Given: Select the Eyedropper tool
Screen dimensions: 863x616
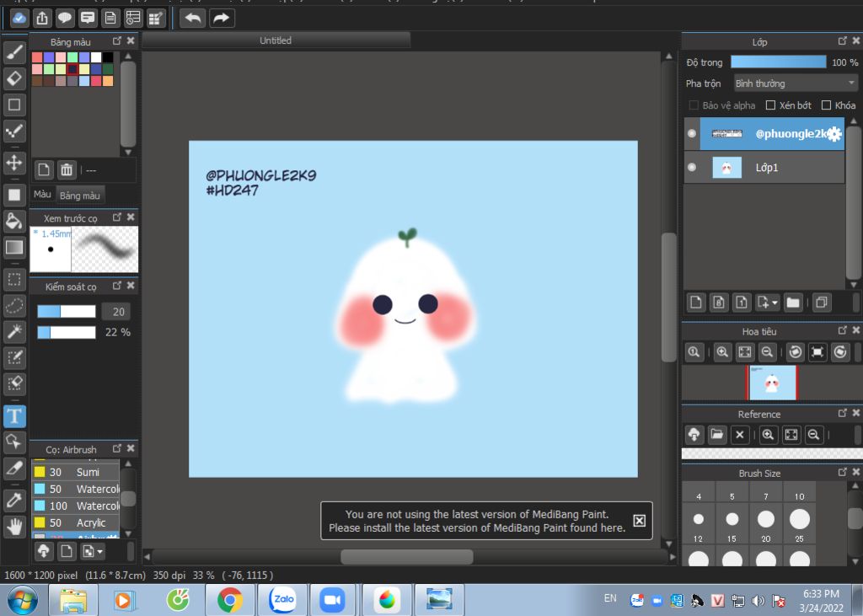Looking at the screenshot, I should pyautogui.click(x=14, y=501).
